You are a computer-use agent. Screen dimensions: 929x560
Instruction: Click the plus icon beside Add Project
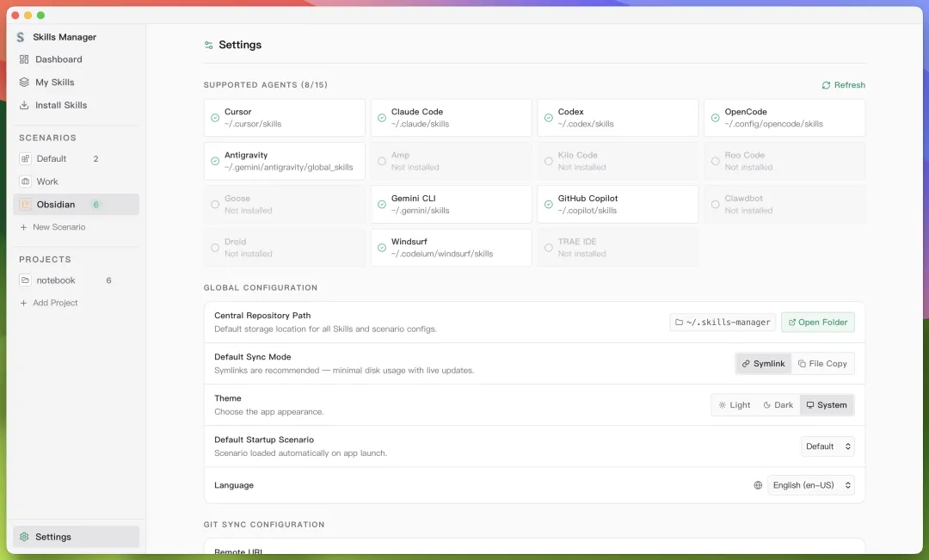24,303
